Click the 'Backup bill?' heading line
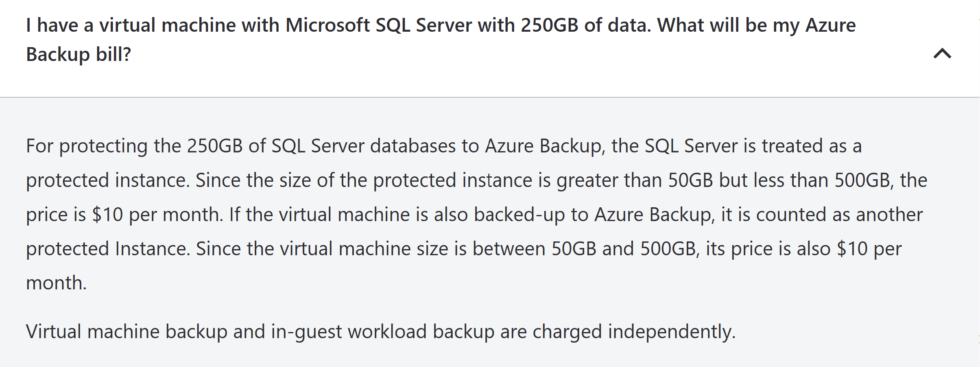Image resolution: width=980 pixels, height=367 pixels. 79,54
